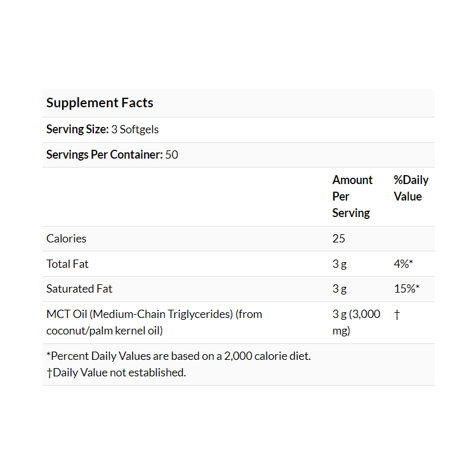This screenshot has width=476, height=476.
Task: Click the 15%* daily value
Action: tap(407, 289)
